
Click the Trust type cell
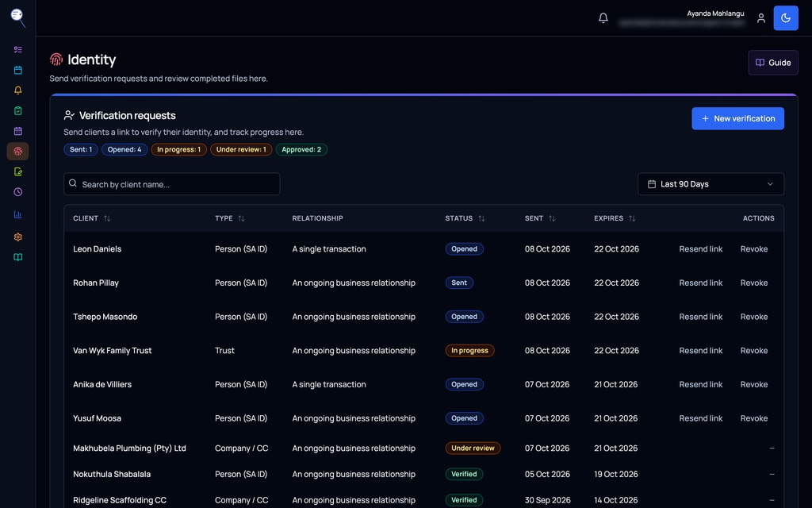[224, 350]
